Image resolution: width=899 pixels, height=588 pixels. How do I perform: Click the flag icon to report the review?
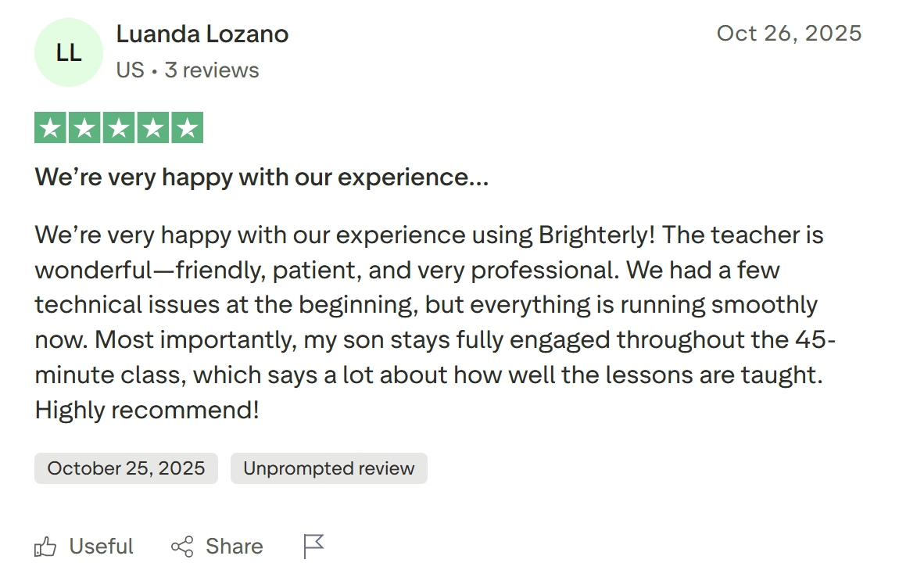tap(312, 547)
